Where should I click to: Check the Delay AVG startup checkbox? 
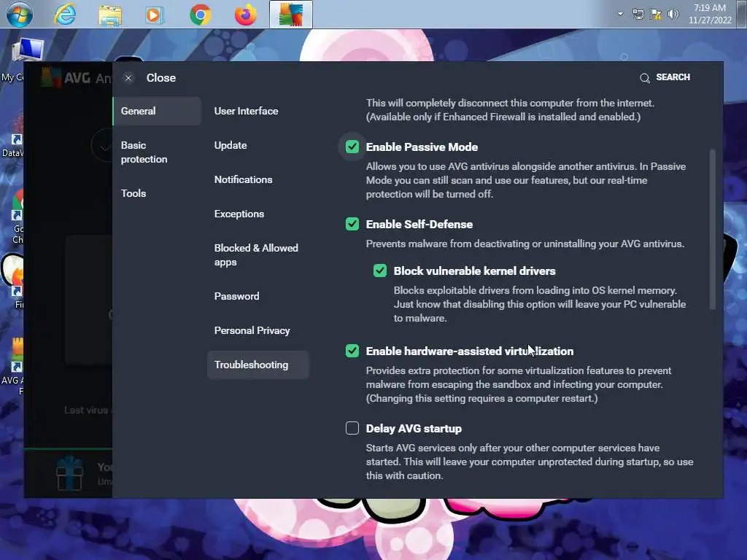(x=352, y=428)
